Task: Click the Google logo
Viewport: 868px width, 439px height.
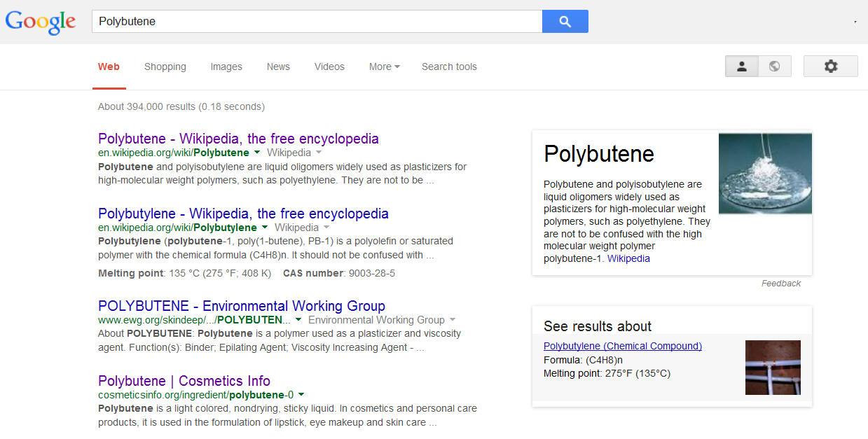Action: tap(40, 22)
